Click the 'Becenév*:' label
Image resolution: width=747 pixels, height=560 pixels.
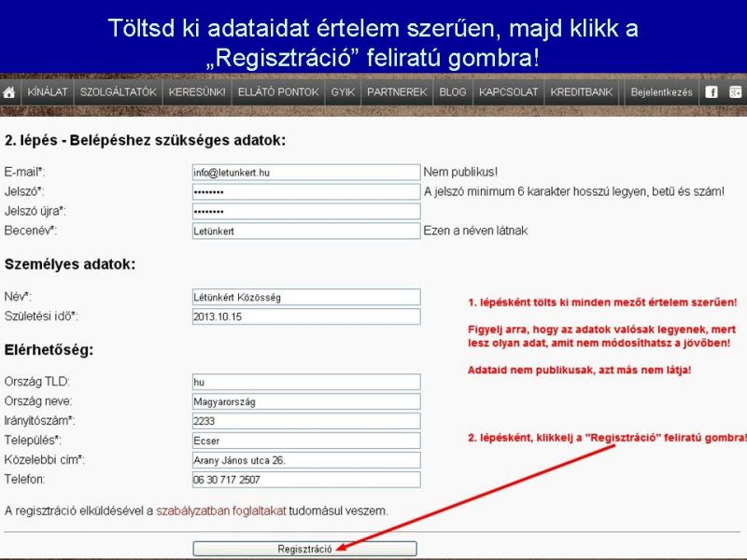pyautogui.click(x=31, y=231)
